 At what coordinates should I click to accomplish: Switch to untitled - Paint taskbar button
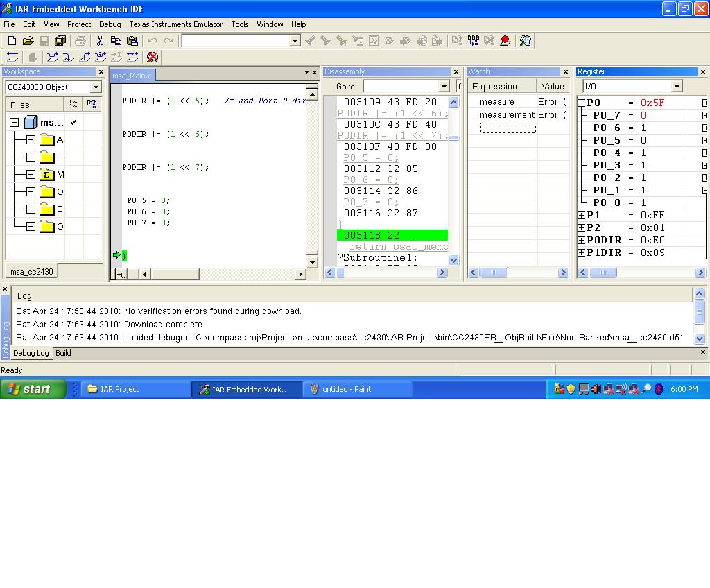357,389
